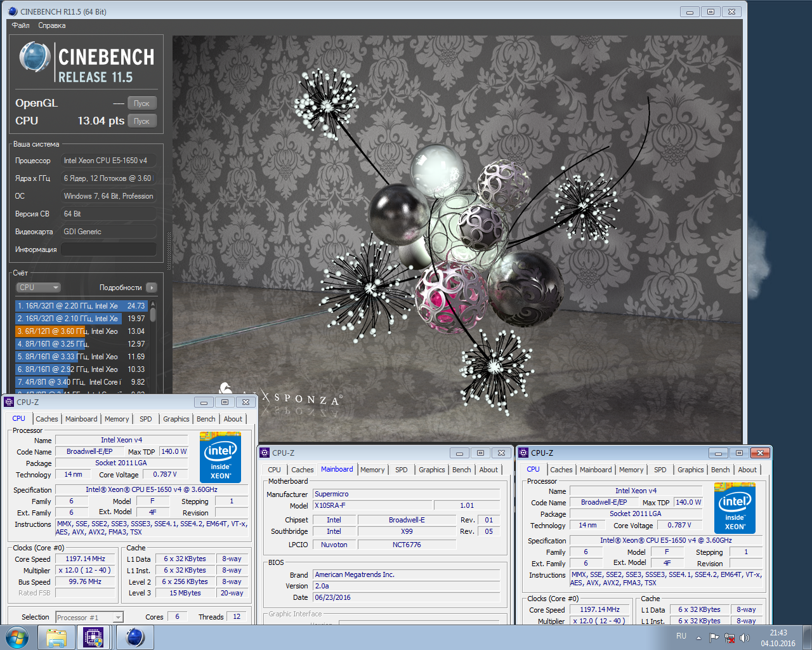812x650 pixels.
Task: Open Memory tab in left CPU-Z window
Action: coord(117,419)
